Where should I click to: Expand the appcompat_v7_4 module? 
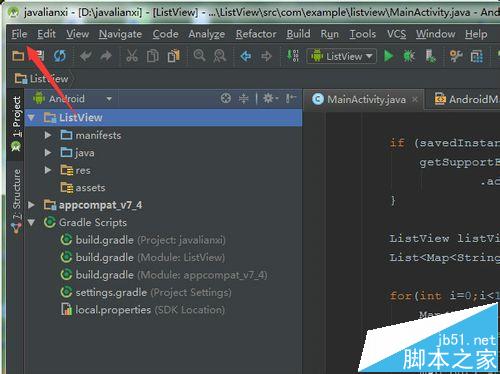tap(31, 205)
